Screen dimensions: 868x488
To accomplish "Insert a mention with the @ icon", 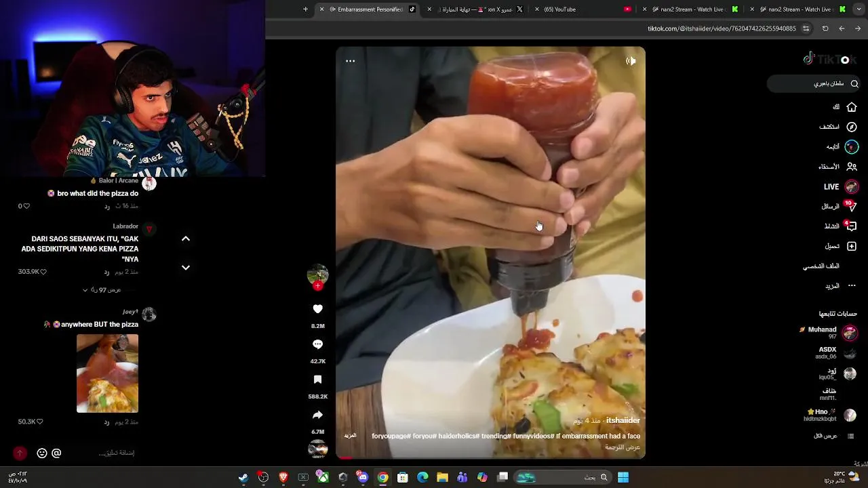I will (56, 453).
